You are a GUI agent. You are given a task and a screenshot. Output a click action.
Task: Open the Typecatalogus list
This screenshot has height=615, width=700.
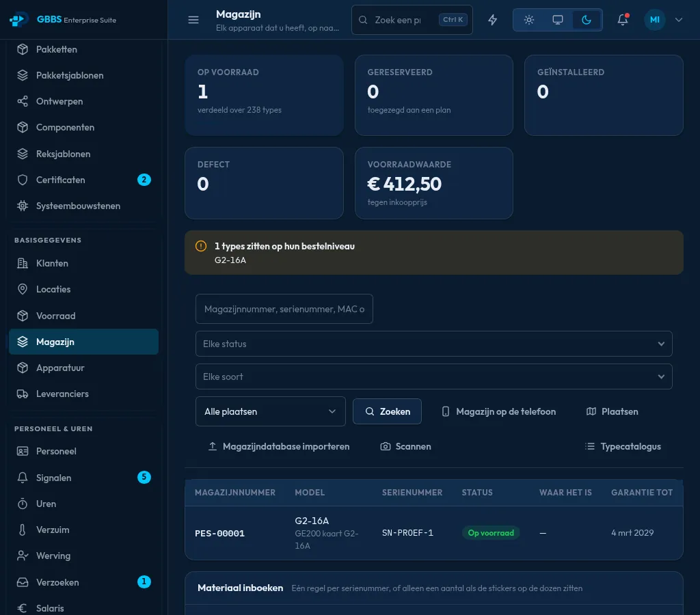point(623,446)
